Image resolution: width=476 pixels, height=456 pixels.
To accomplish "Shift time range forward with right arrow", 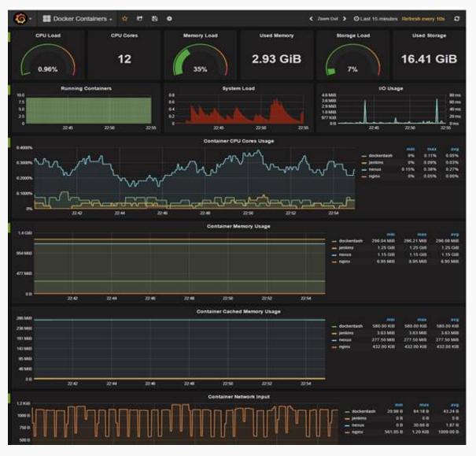I will (345, 19).
